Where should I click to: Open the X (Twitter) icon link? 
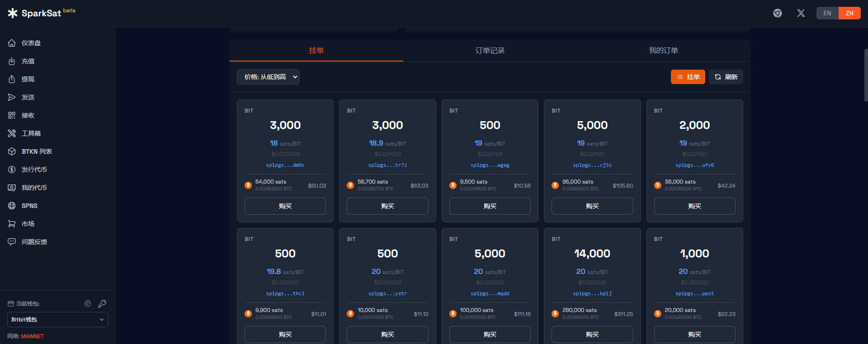tap(801, 13)
